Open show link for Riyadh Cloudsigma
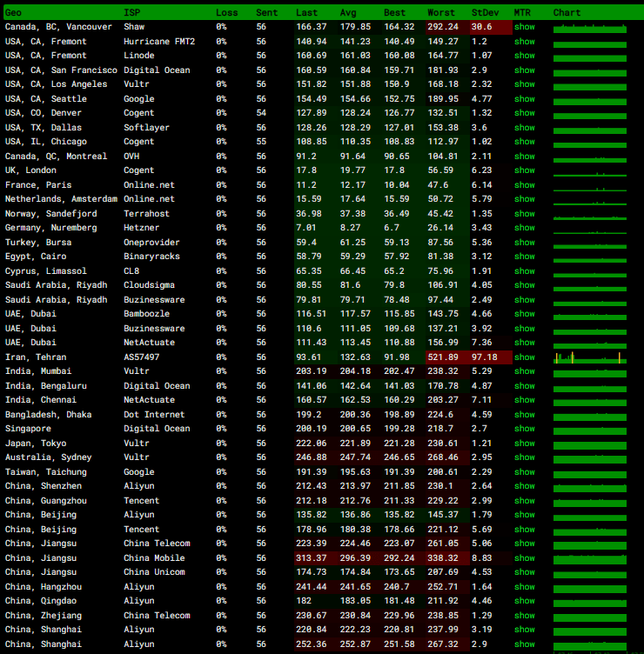Screen dimensions: 644x654 (524, 285)
